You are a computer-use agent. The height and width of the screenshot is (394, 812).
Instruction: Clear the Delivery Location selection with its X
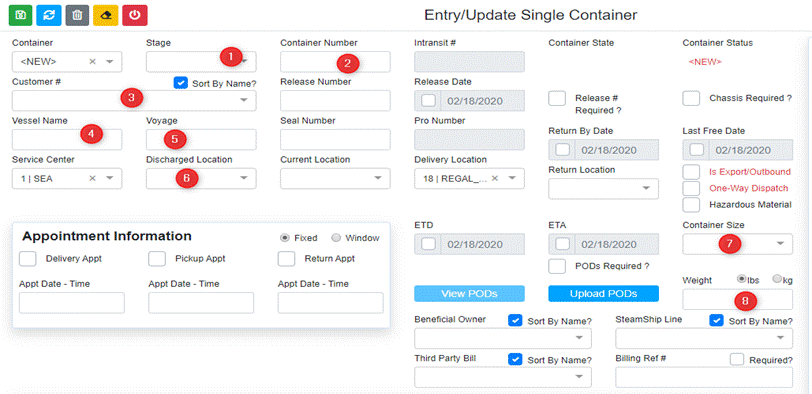click(x=495, y=178)
